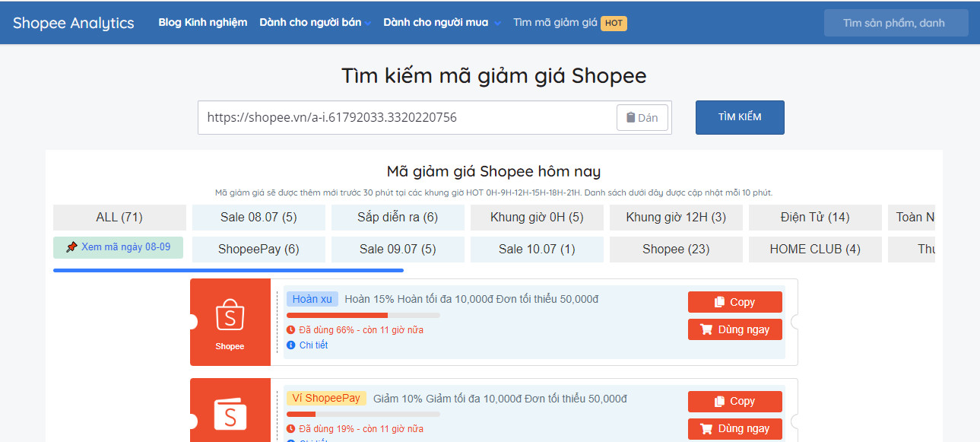Screen dimensions: 980x442
Task: Click the clock icon beside Đã dùng 66%
Action: tap(290, 330)
